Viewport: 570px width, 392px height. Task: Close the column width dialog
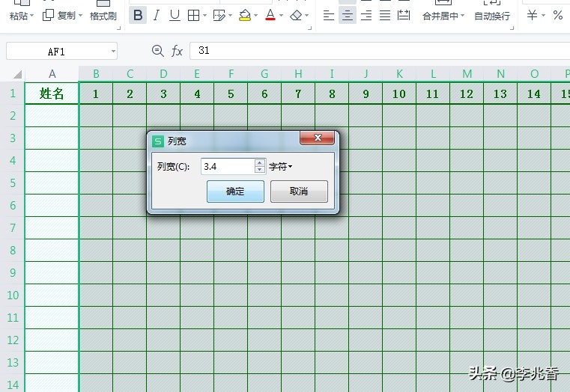pos(318,138)
